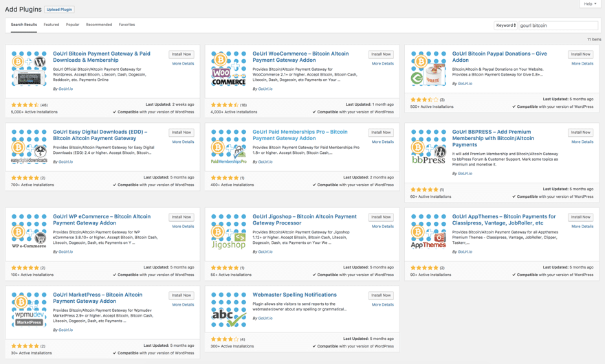Viewport: 605px width, 364px height.
Task: Click the wpmudev MarketPress plugin icon
Action: [29, 310]
